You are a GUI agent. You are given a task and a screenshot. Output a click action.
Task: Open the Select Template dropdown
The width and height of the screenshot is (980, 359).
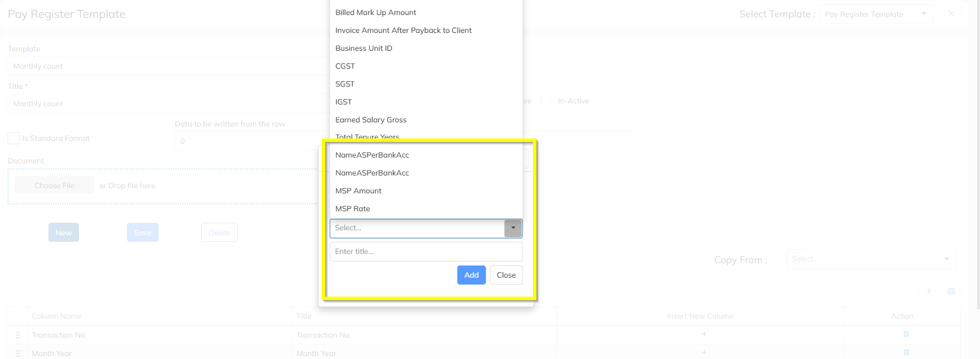(x=875, y=14)
